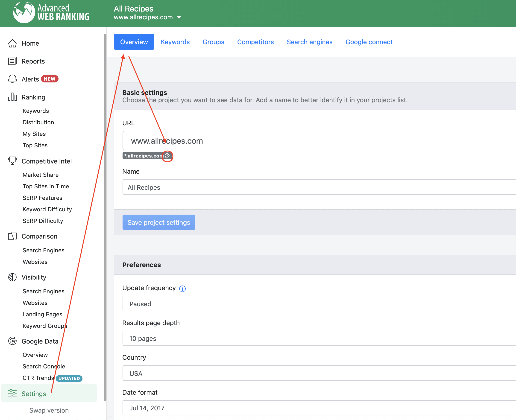The height and width of the screenshot is (420, 516).
Task: Open the Competitors tab
Action: pos(255,42)
